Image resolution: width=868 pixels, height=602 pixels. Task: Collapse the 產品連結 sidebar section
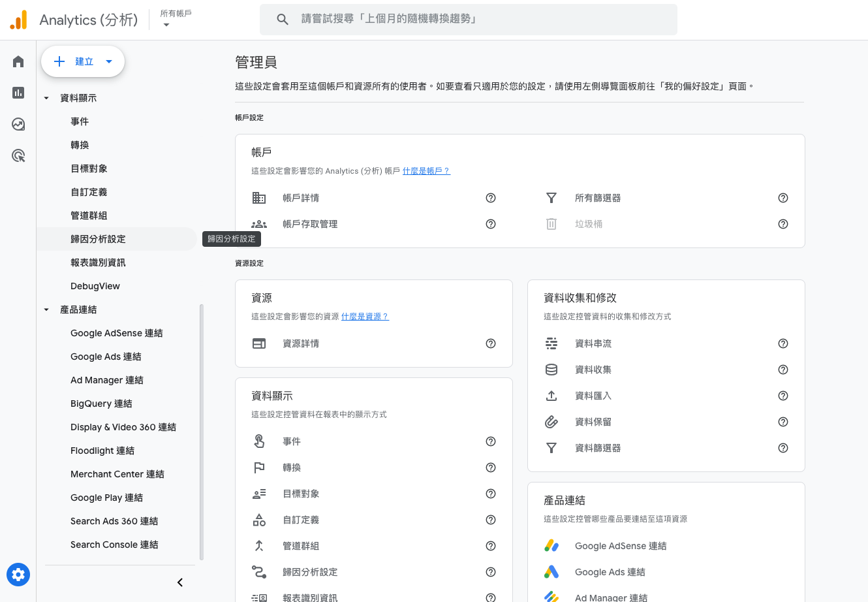[x=46, y=309]
